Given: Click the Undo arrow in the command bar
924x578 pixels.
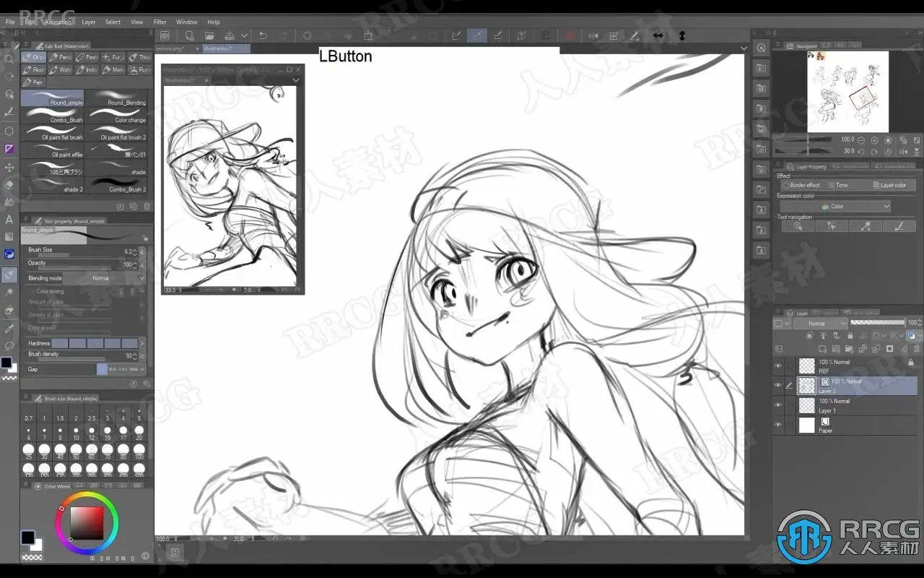Looking at the screenshot, I should click(x=263, y=35).
